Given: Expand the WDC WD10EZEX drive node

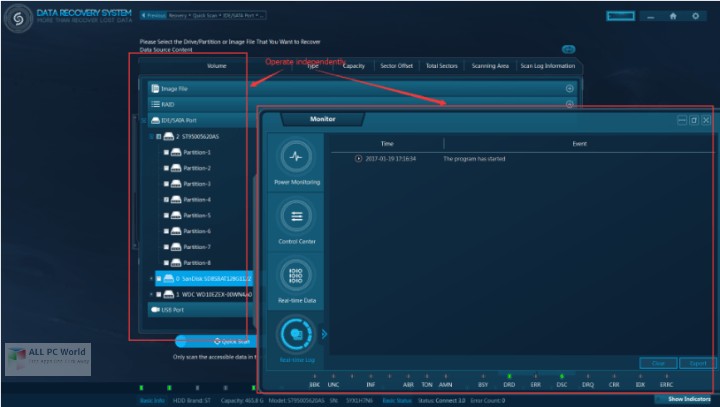Looking at the screenshot, I should tap(151, 294).
